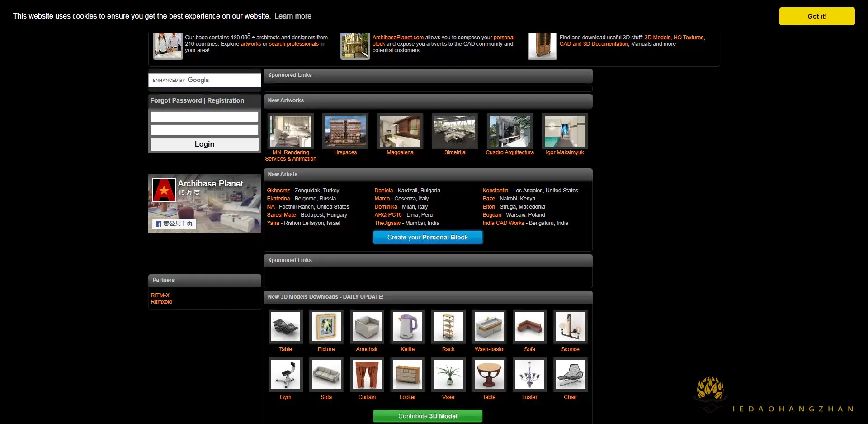Open the Luster 3D model download
868x424 pixels.
[529, 375]
